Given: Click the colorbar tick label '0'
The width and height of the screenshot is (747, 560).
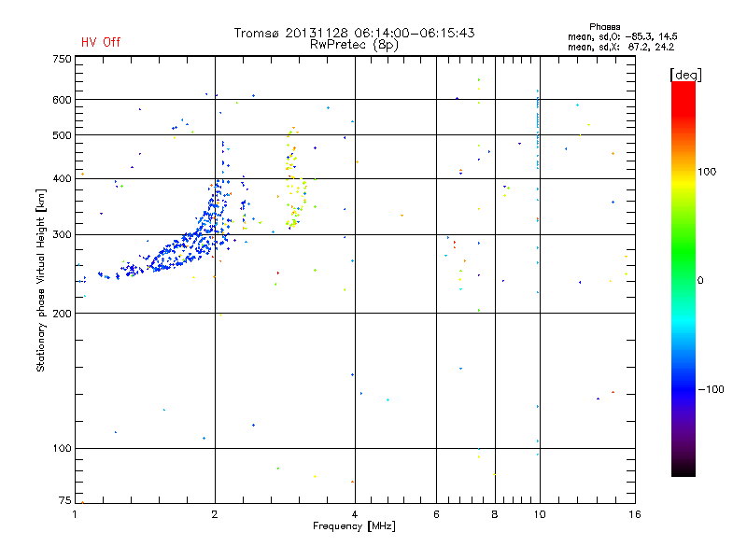Looking at the screenshot, I should tap(700, 281).
